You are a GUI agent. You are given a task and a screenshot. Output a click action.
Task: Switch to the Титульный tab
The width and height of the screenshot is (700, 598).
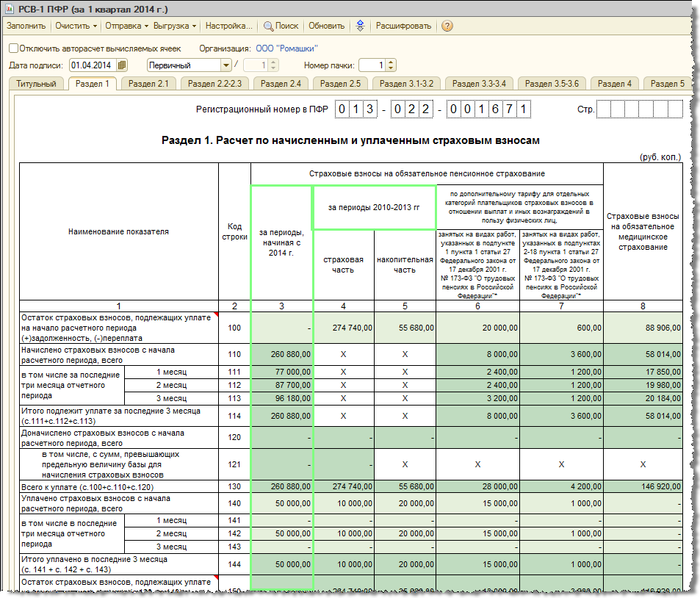pos(36,84)
